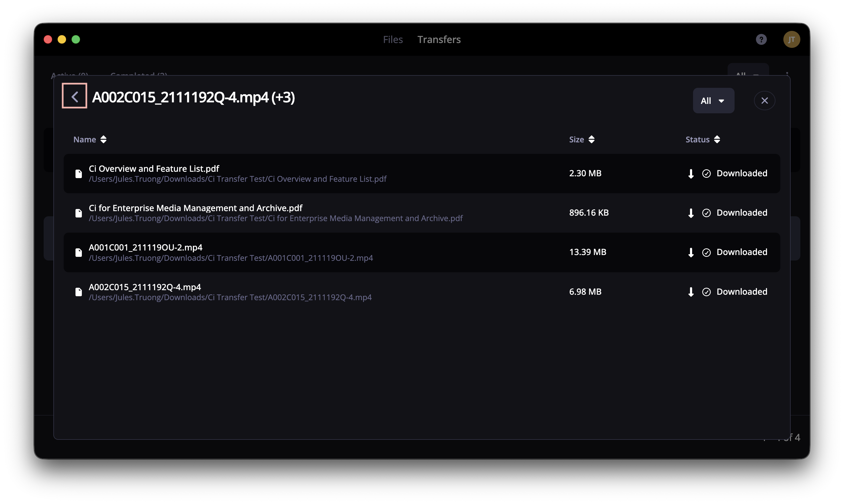
Task: Select the Ci Overview and Feature List.pdf name
Action: tap(154, 169)
